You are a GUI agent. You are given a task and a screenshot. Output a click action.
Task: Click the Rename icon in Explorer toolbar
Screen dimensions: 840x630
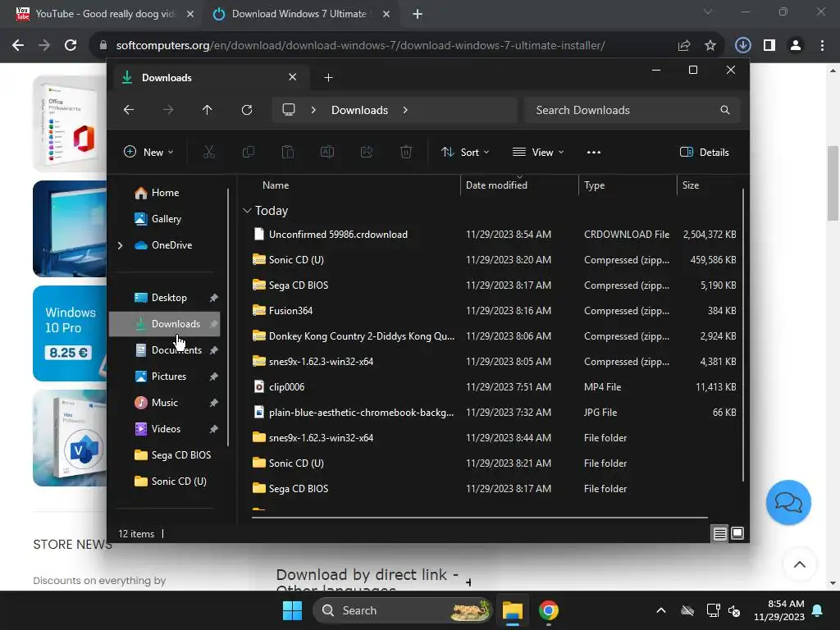pyautogui.click(x=327, y=152)
